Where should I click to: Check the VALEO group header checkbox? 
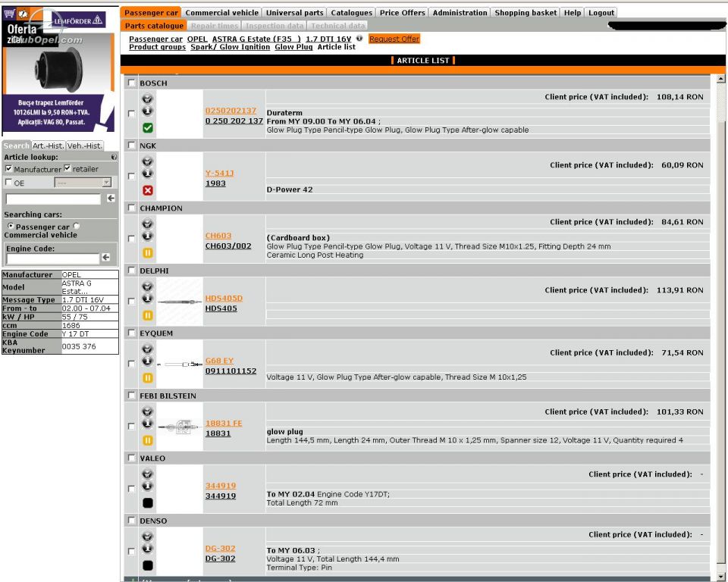132,458
